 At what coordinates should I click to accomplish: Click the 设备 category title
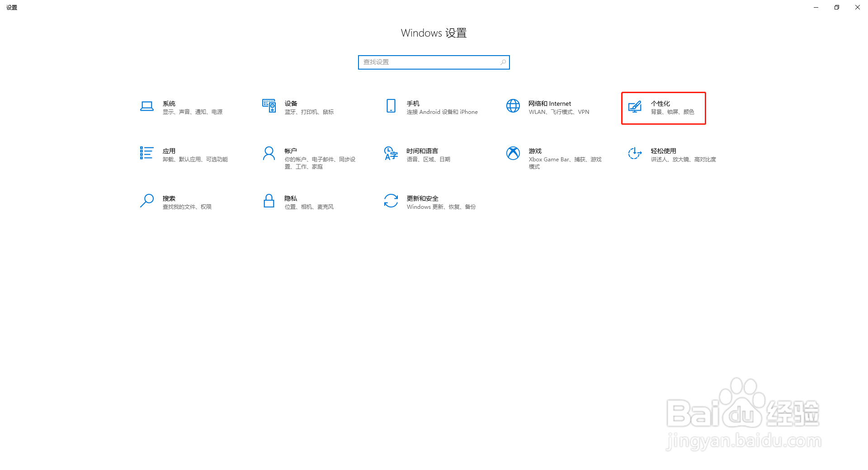(x=291, y=103)
